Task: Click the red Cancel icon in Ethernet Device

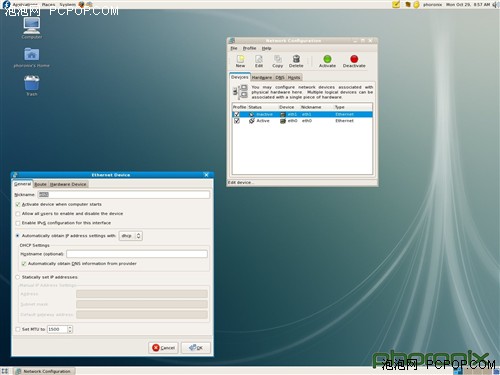Action: click(156, 348)
